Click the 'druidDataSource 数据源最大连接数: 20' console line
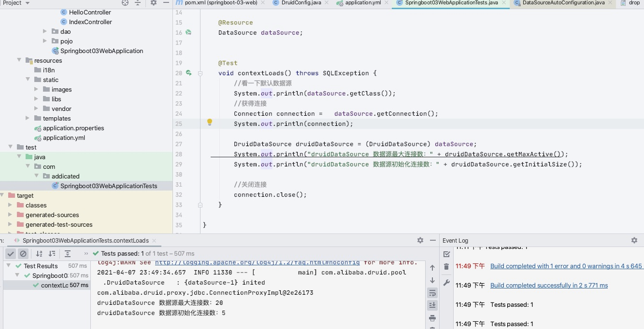The height and width of the screenshot is (329, 644). [160, 303]
